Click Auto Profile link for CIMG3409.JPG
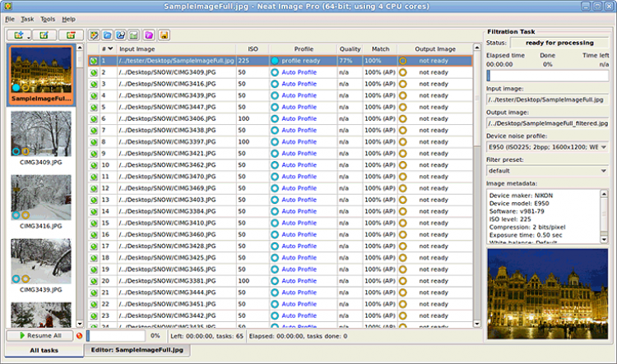The image size is (617, 364). (298, 72)
